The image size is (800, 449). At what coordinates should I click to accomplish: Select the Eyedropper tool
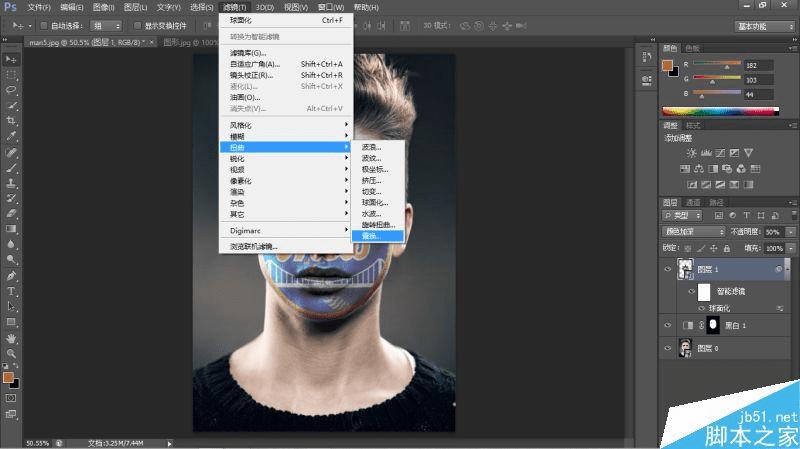click(x=11, y=136)
